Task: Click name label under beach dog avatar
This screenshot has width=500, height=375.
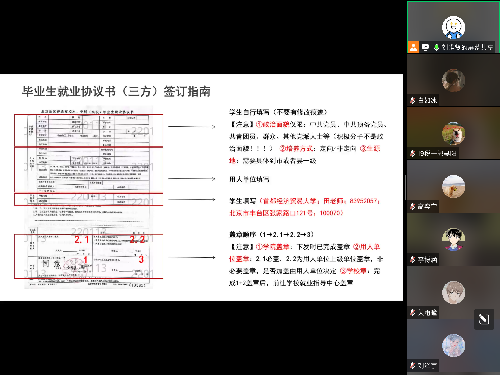Action: (x=427, y=206)
